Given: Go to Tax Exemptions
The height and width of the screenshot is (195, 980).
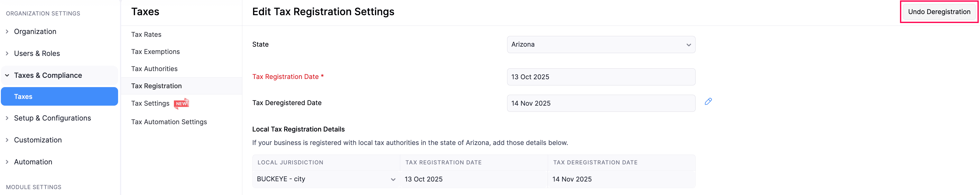Looking at the screenshot, I should click(155, 52).
